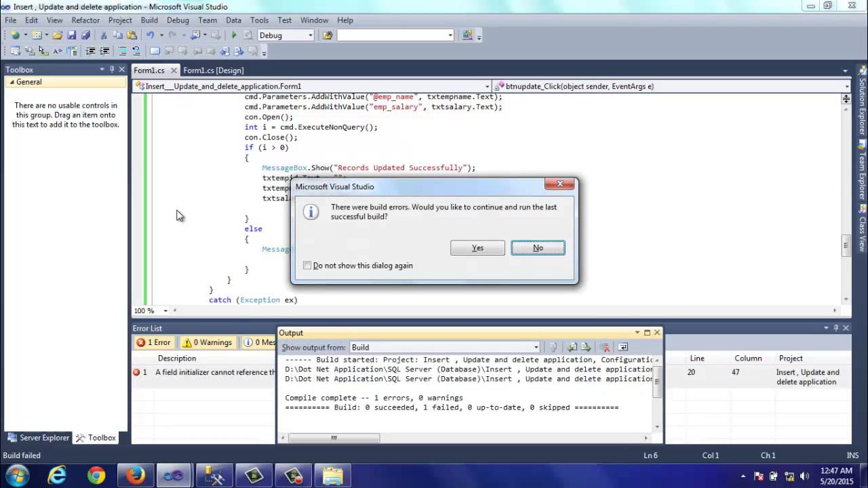Decrease line indent using the toolbar icon
Viewport: 868px width, 488px height.
[90, 51]
